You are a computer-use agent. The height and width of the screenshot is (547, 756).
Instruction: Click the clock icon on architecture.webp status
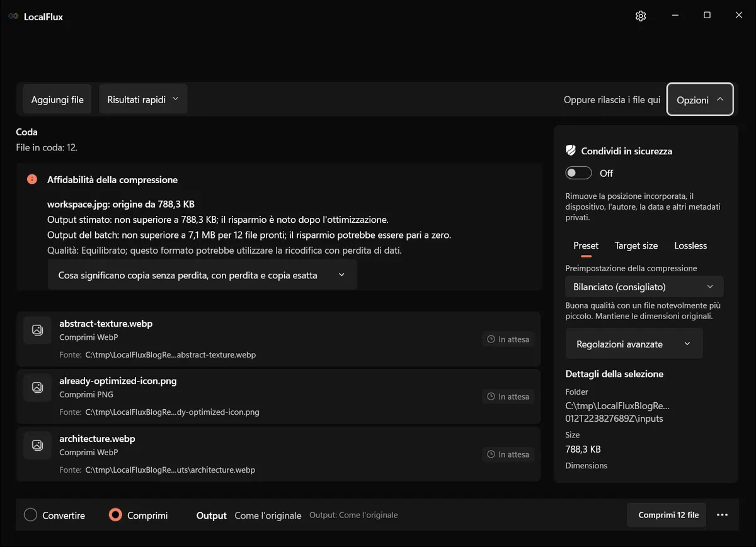(491, 454)
